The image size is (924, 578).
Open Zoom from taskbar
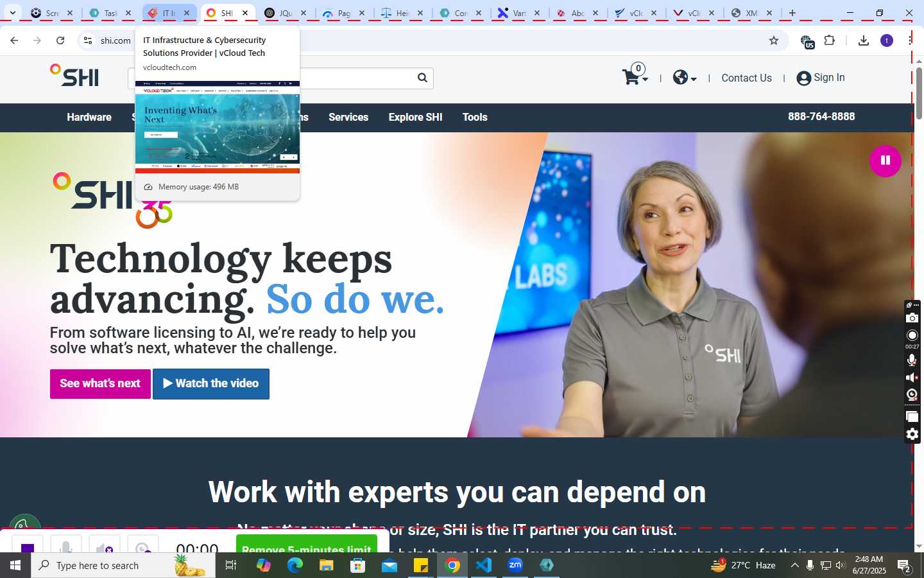pyautogui.click(x=515, y=565)
